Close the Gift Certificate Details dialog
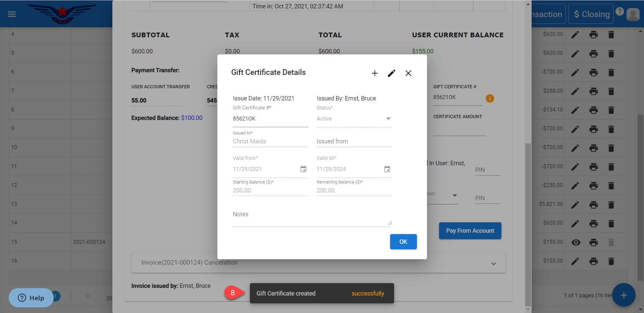This screenshot has width=644, height=313. 408,73
